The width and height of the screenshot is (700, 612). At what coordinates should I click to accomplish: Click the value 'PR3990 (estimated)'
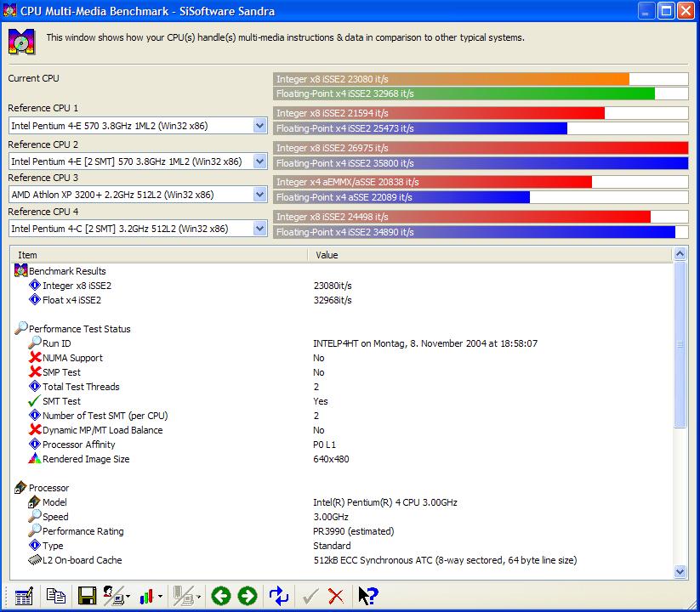pos(354,531)
